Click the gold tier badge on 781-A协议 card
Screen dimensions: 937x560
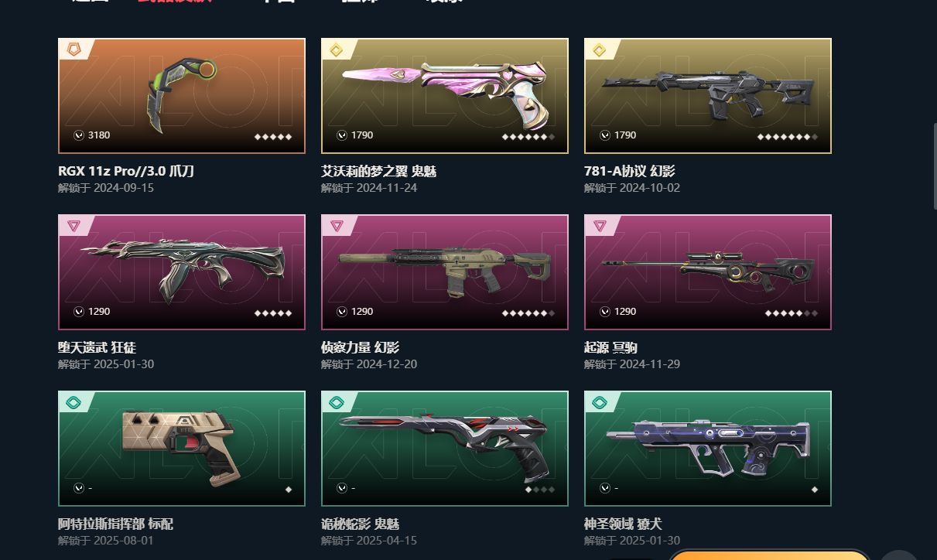pos(599,50)
